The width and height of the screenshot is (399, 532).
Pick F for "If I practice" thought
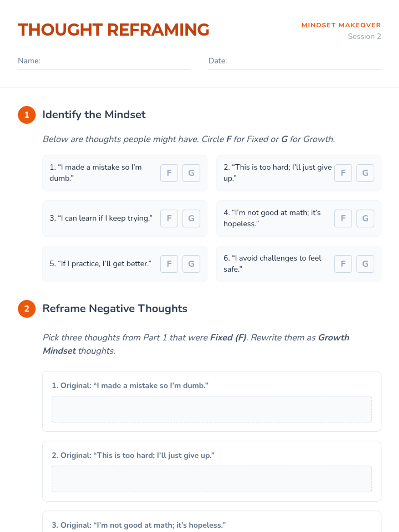tap(169, 264)
